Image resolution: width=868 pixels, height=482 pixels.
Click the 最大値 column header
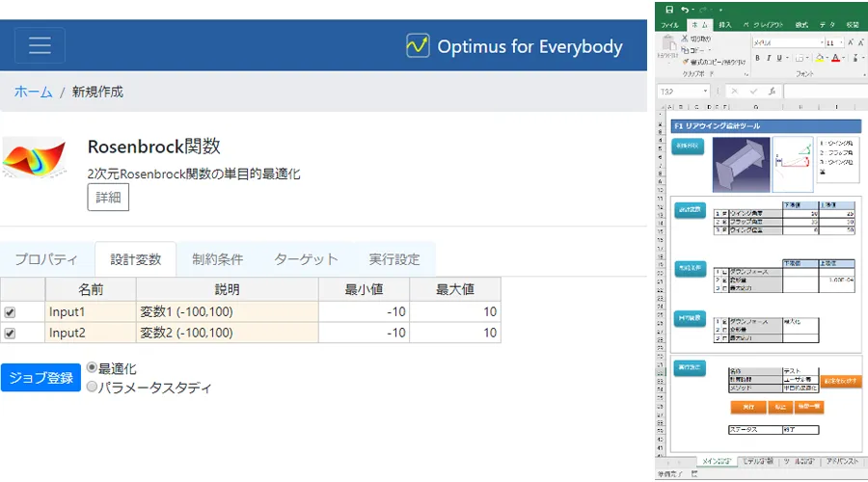[455, 289]
